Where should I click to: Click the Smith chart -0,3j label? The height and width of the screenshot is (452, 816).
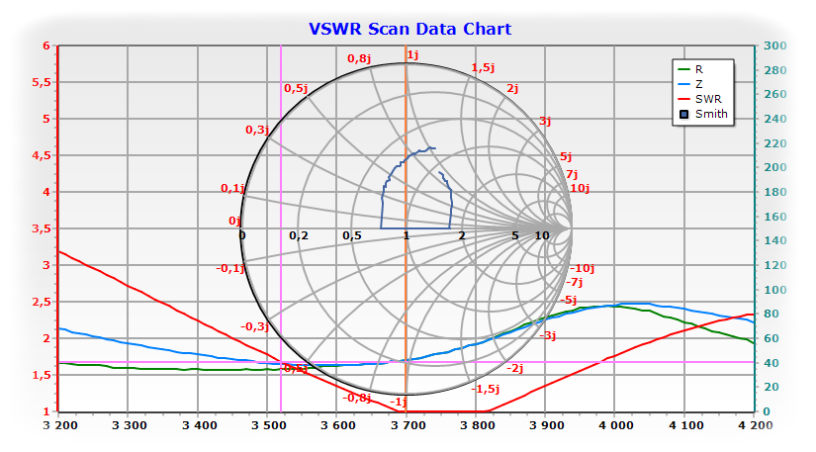[254, 327]
